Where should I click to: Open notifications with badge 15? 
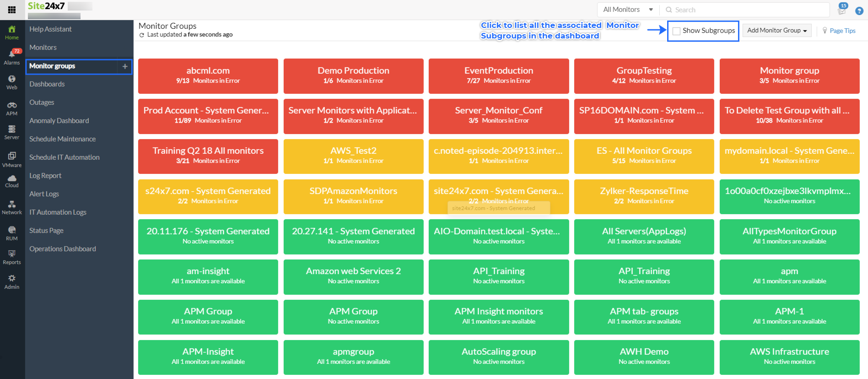tap(842, 10)
